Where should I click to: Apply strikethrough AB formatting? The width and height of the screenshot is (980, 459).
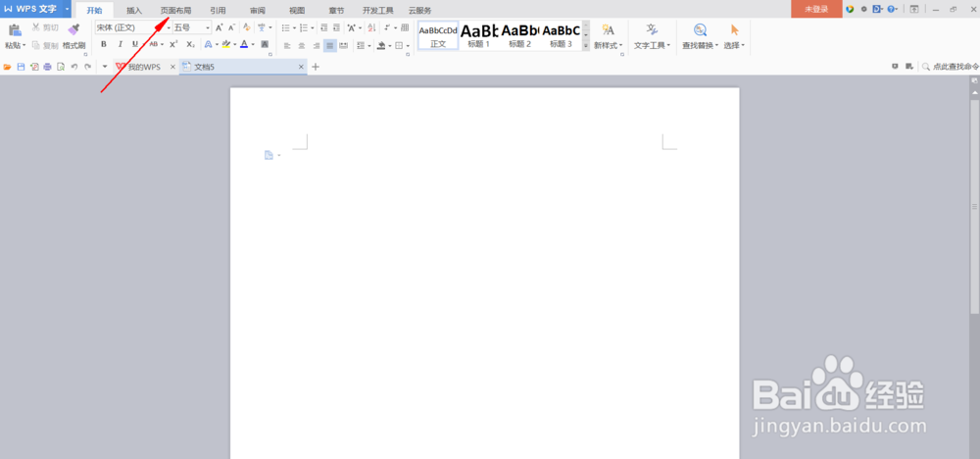(153, 44)
